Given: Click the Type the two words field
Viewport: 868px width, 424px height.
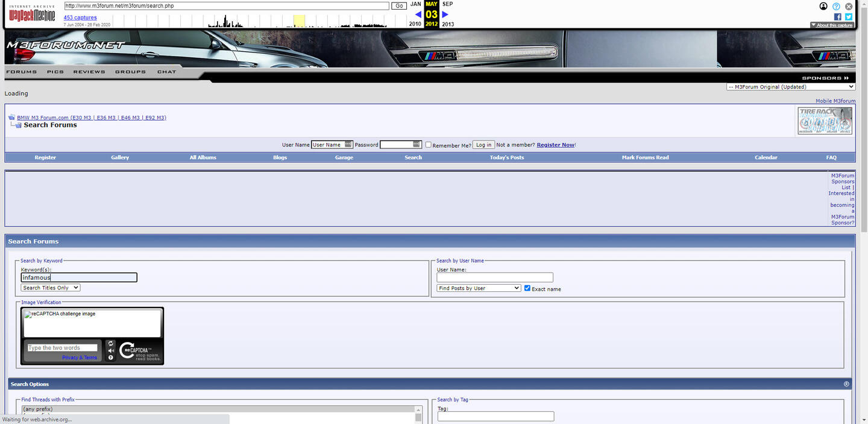Looking at the screenshot, I should tap(63, 347).
